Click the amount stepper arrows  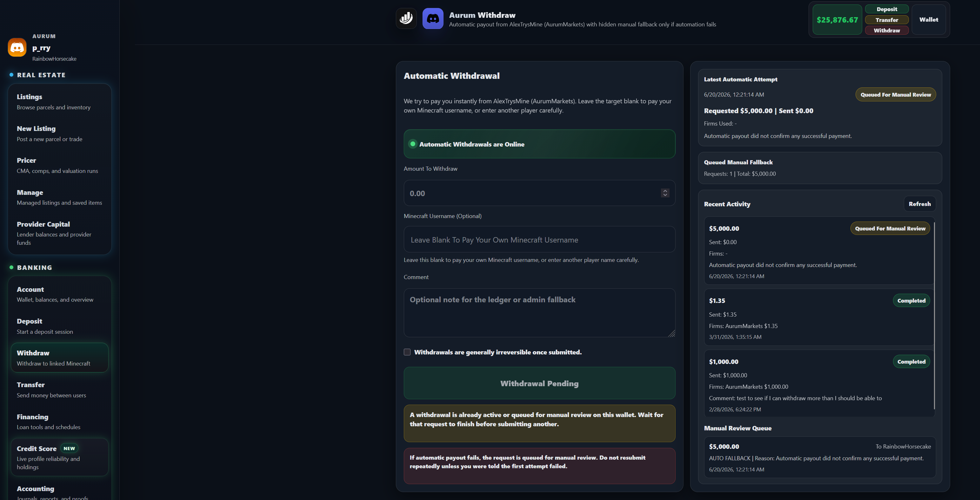pyautogui.click(x=665, y=193)
